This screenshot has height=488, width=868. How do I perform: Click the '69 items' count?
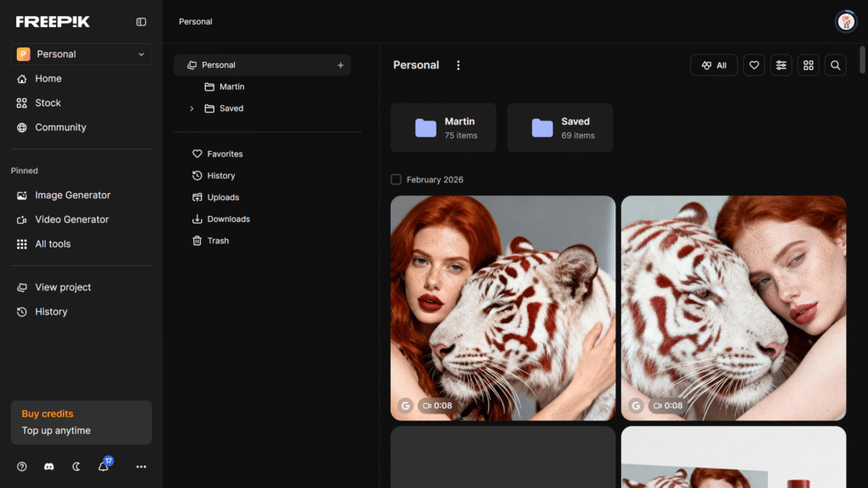click(x=578, y=136)
